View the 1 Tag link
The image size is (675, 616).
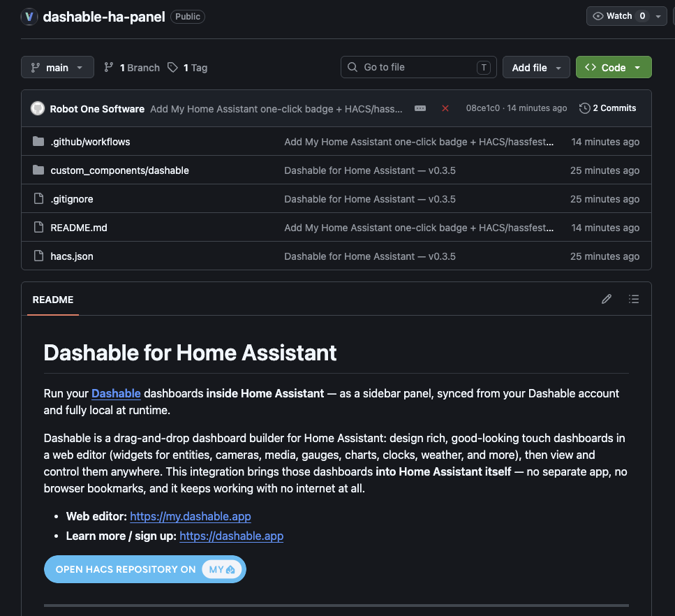click(188, 68)
